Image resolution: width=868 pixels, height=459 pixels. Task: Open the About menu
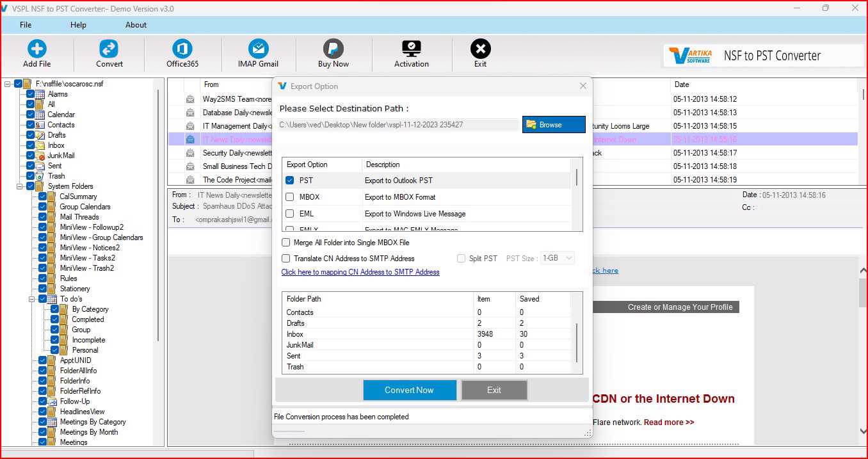click(x=136, y=25)
